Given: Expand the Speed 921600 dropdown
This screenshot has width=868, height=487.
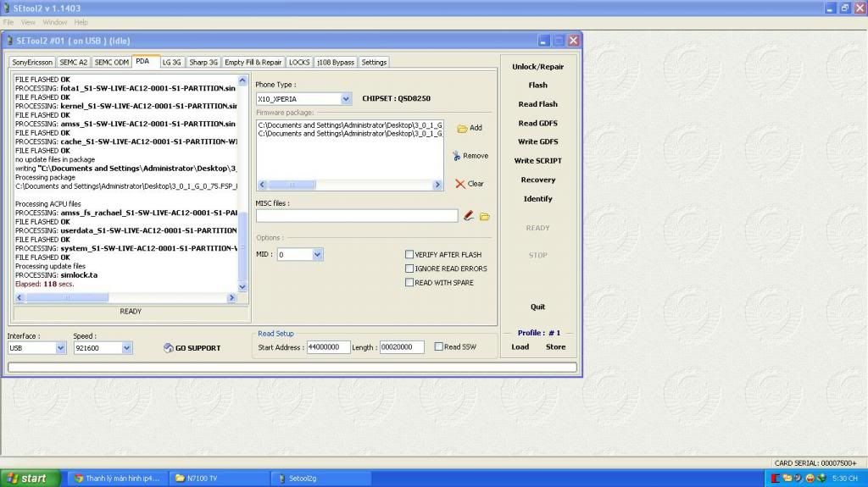Looking at the screenshot, I should [127, 347].
